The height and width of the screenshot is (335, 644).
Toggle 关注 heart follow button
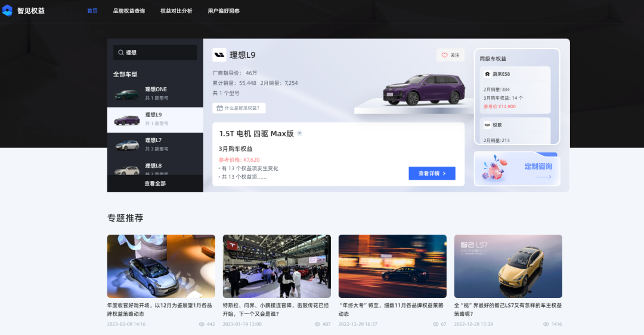click(x=451, y=55)
